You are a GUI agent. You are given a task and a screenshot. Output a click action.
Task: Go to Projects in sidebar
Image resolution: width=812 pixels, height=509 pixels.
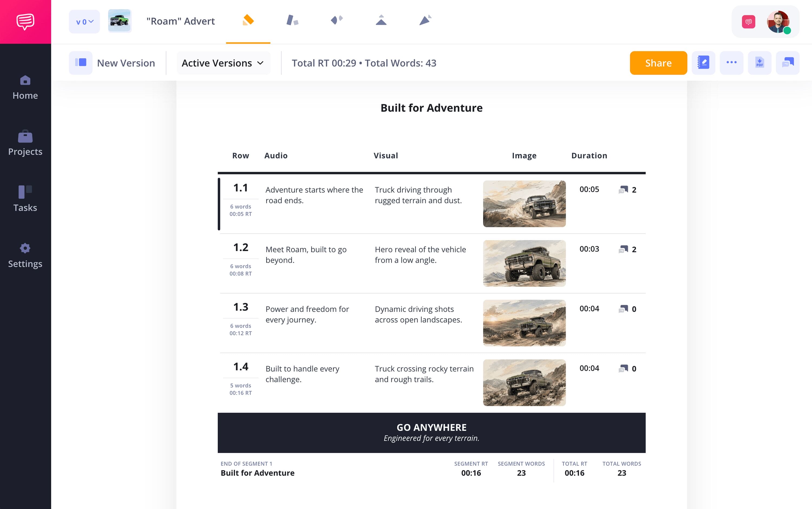click(25, 143)
